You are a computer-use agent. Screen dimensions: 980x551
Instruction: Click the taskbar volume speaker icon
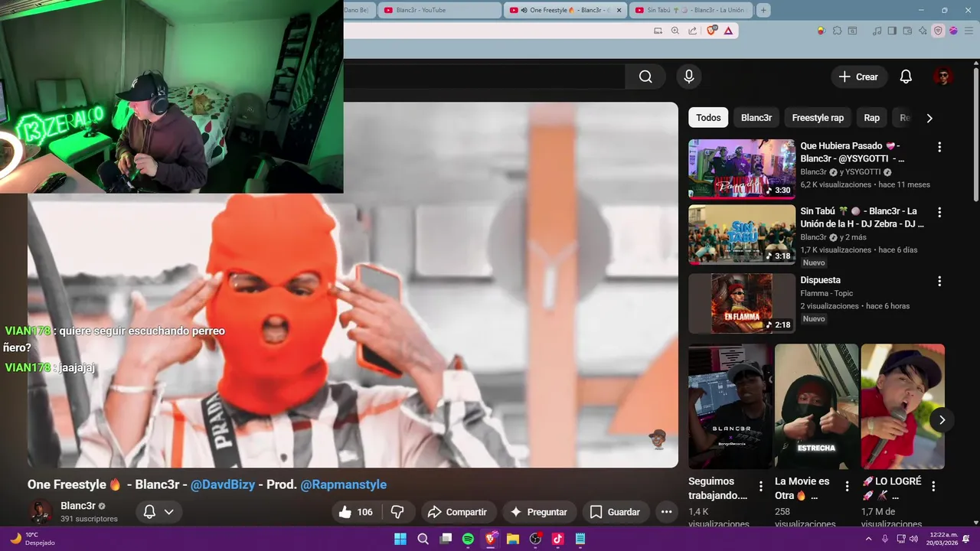[913, 539]
